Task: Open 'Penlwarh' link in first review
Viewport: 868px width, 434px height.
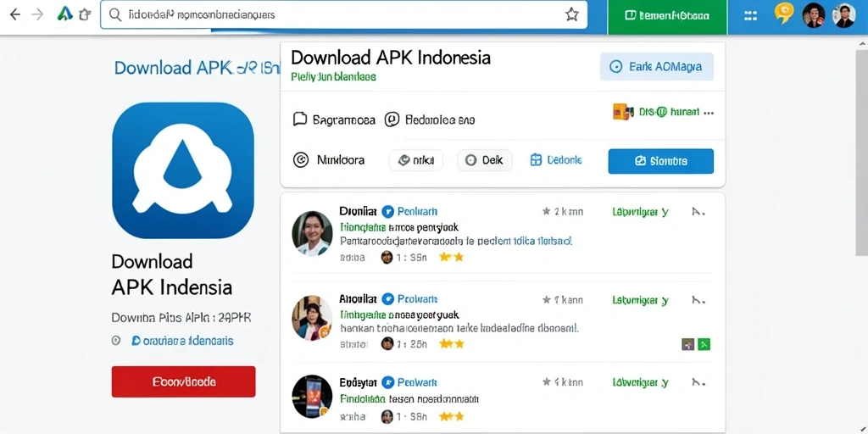Action: (x=417, y=211)
